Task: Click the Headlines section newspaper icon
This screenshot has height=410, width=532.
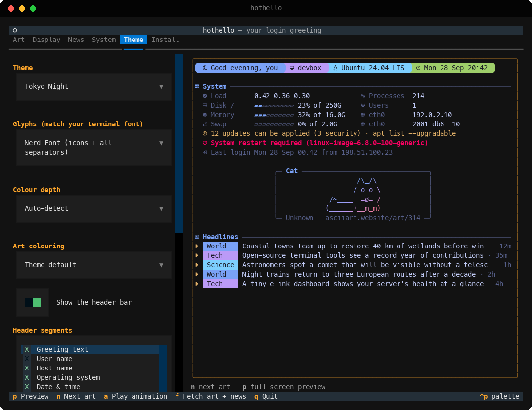Action: [x=197, y=237]
